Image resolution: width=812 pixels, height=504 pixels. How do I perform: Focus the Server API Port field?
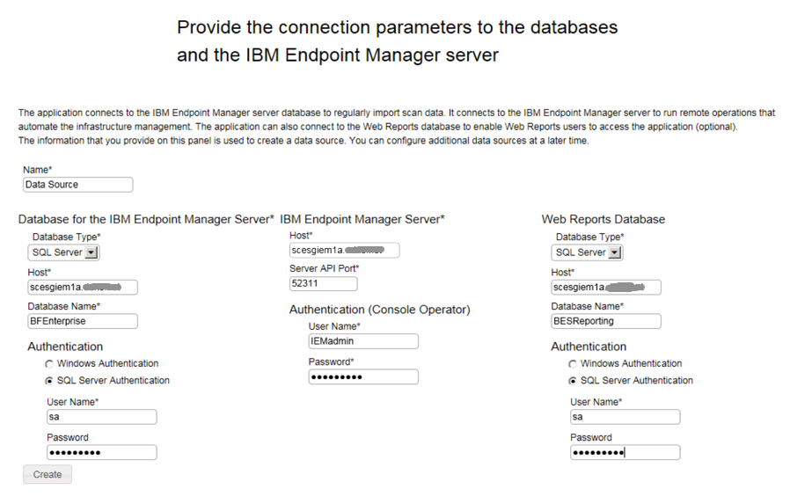click(x=323, y=284)
